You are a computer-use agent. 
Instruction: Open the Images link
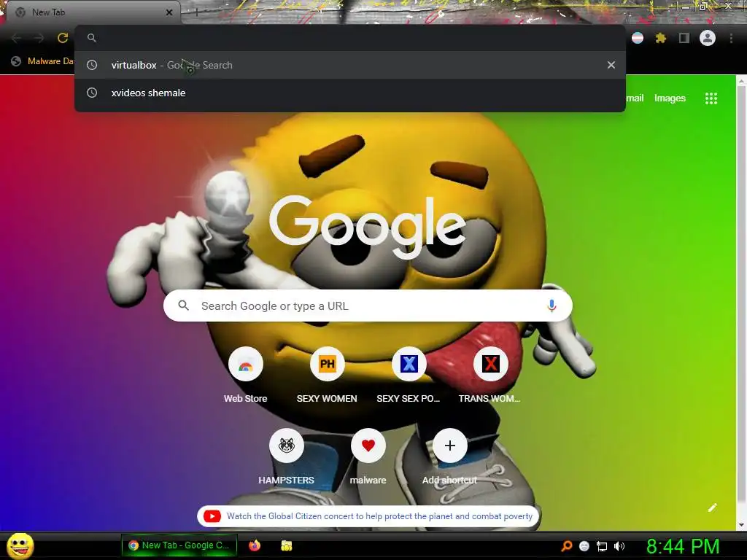tap(670, 98)
